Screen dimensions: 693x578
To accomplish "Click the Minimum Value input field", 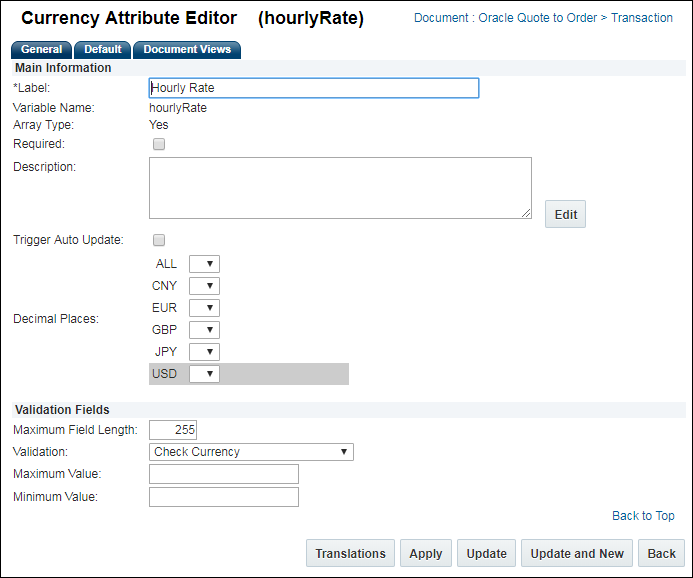I will tap(224, 497).
